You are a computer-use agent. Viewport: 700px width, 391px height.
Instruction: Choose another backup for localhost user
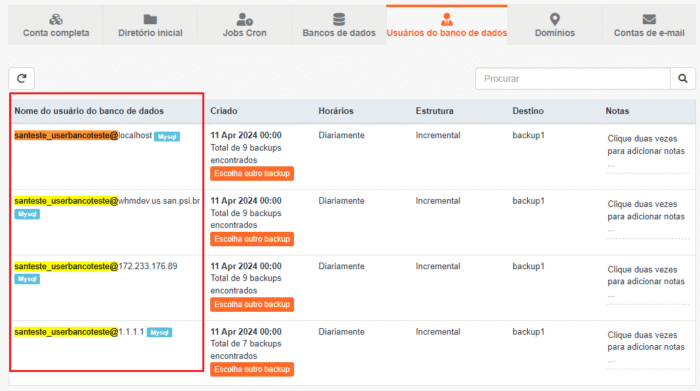tap(252, 174)
